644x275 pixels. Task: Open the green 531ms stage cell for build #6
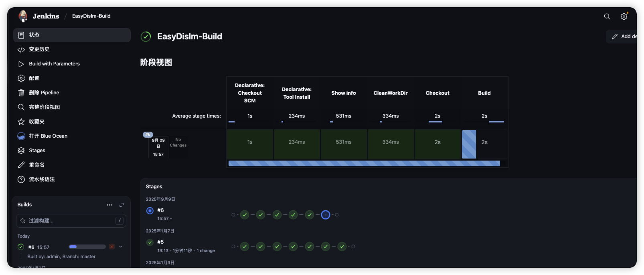point(344,144)
